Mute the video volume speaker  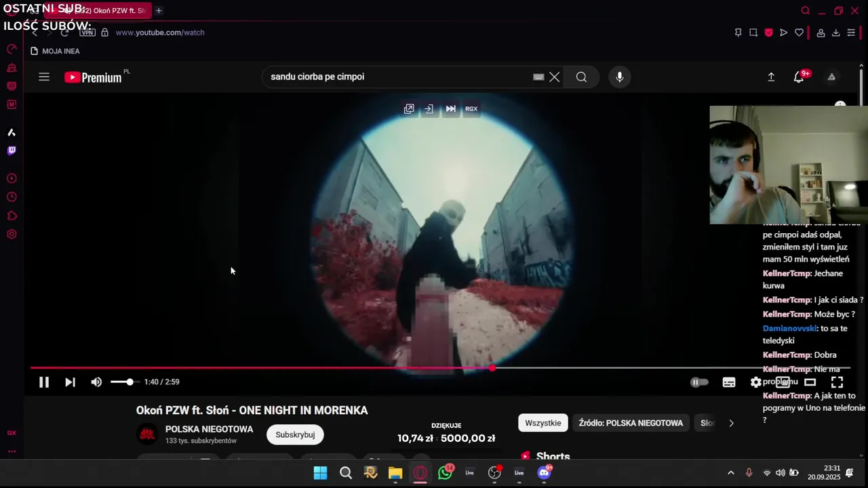(96, 382)
